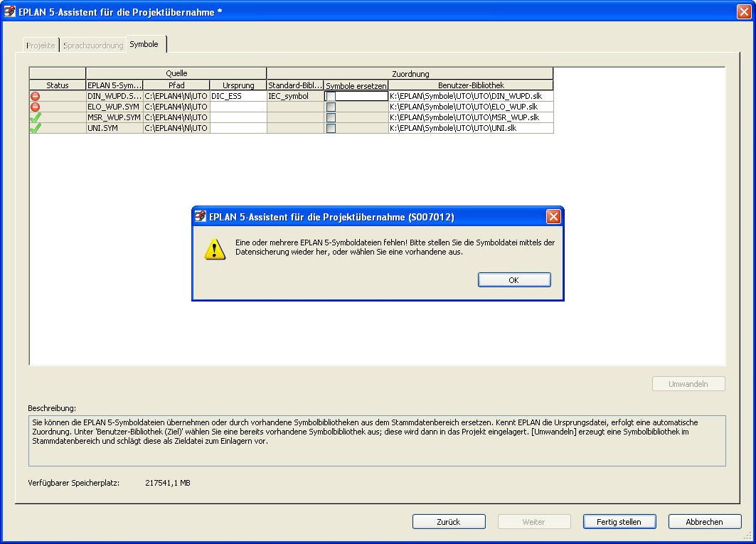Click the green checkmark status for MSR_WUP.SYM

coord(35,117)
